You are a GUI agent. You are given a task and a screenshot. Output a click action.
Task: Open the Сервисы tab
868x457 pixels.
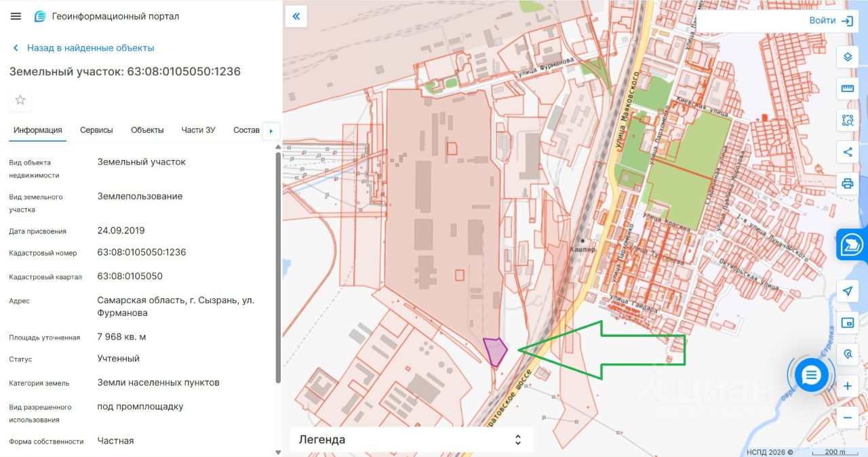(x=96, y=130)
